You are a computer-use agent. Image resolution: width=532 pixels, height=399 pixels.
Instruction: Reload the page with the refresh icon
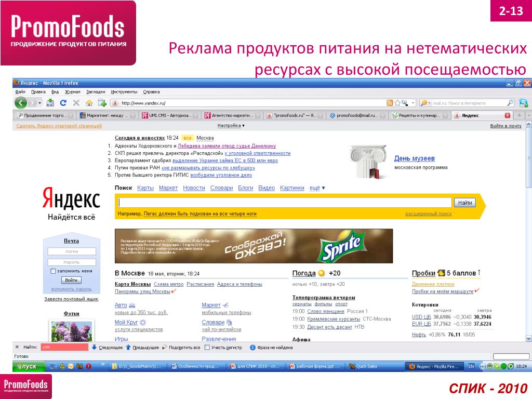pos(63,103)
